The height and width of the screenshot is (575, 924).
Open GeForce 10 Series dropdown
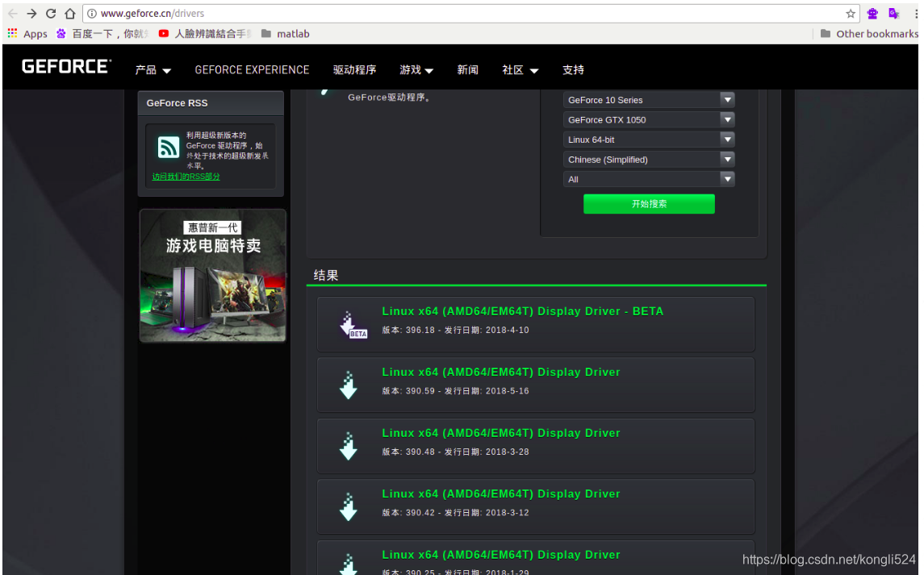coord(649,100)
